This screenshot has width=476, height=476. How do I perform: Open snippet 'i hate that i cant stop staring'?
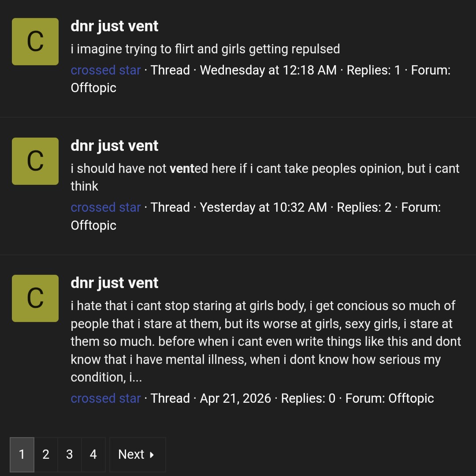(x=266, y=341)
